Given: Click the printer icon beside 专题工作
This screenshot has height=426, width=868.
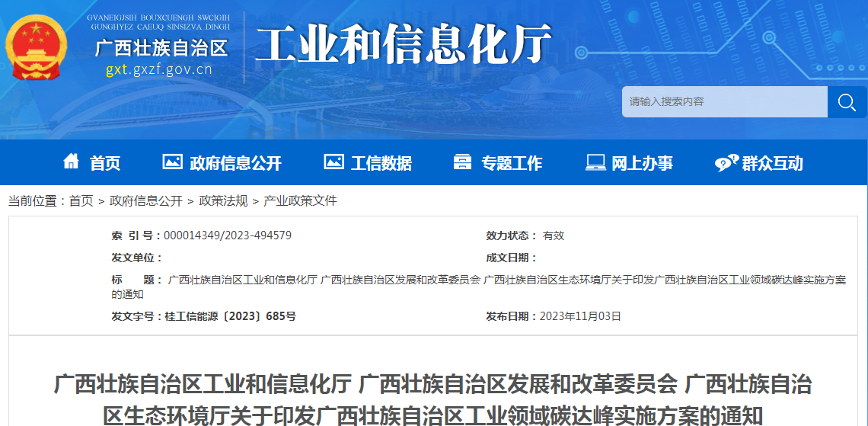Looking at the screenshot, I should point(462,162).
